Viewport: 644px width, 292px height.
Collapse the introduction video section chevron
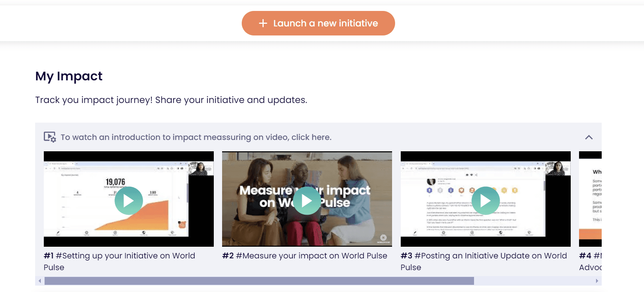point(589,137)
